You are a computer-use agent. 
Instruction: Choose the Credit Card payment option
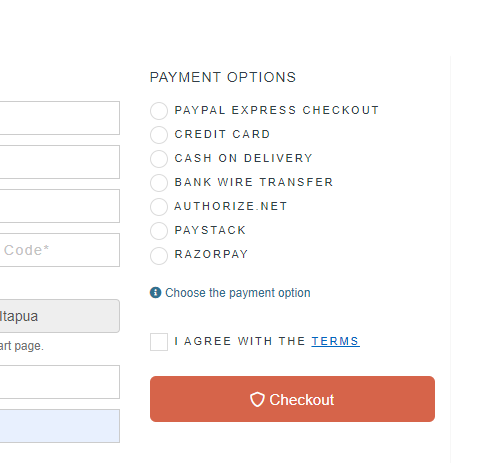pos(159,135)
